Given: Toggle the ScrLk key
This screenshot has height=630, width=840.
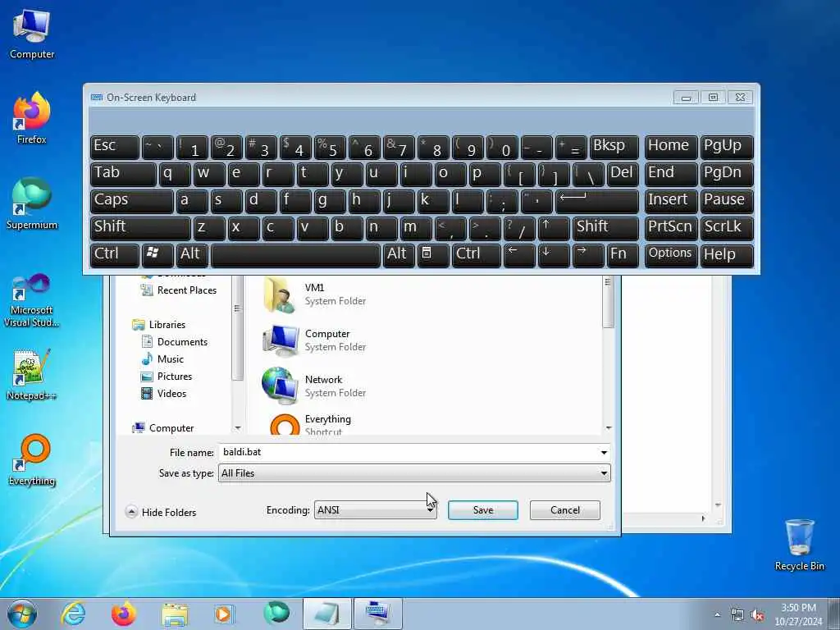Looking at the screenshot, I should click(x=727, y=228).
